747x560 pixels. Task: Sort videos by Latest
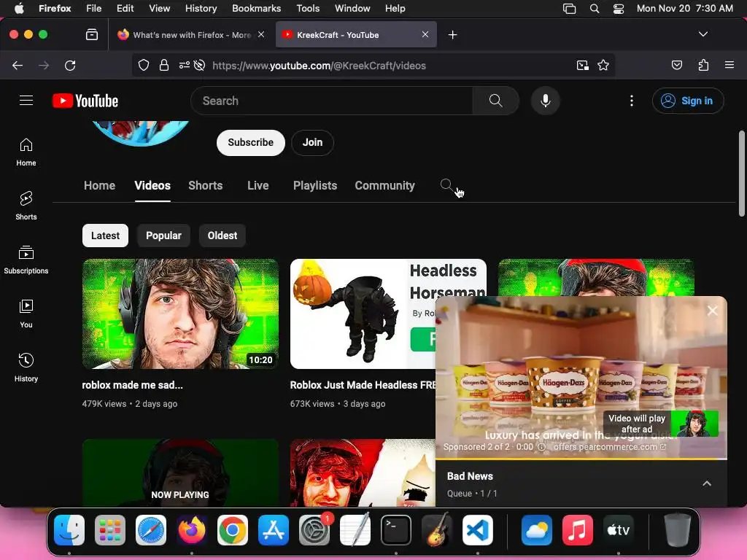click(105, 236)
